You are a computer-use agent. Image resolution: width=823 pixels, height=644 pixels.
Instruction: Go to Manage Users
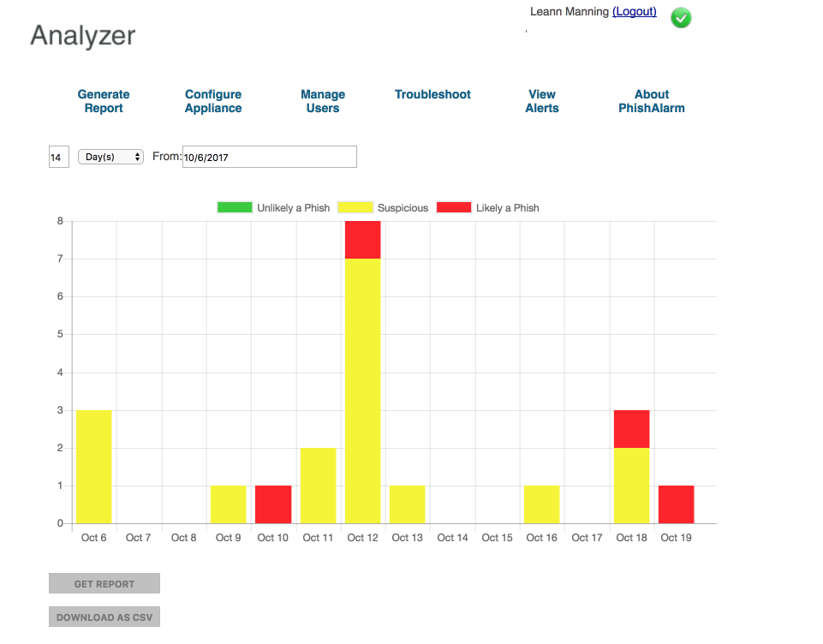[x=323, y=101]
